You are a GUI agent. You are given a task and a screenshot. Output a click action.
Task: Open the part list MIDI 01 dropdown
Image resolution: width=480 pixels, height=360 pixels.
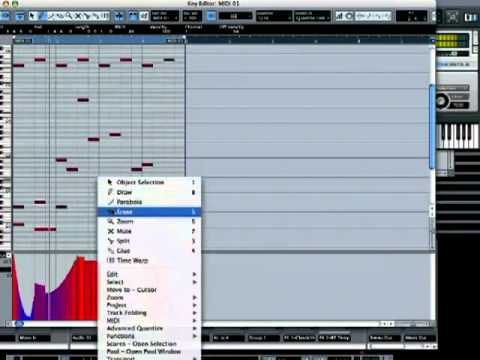[165, 16]
